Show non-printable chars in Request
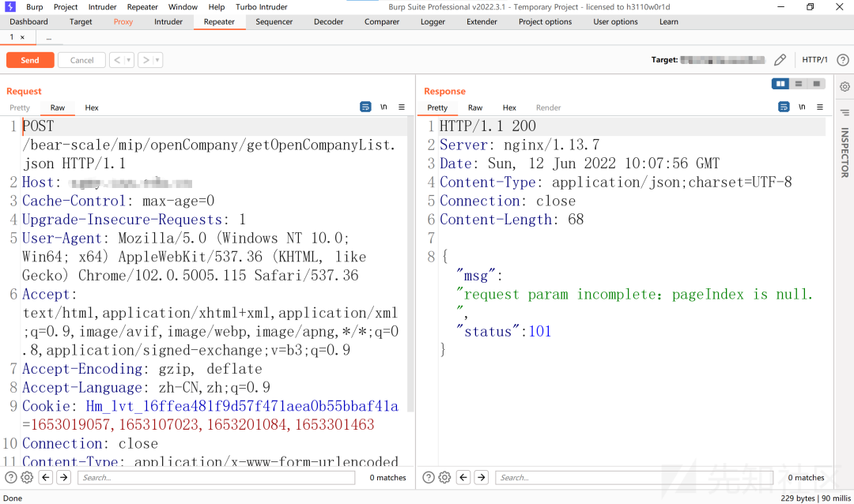The image size is (854, 504). point(384,107)
